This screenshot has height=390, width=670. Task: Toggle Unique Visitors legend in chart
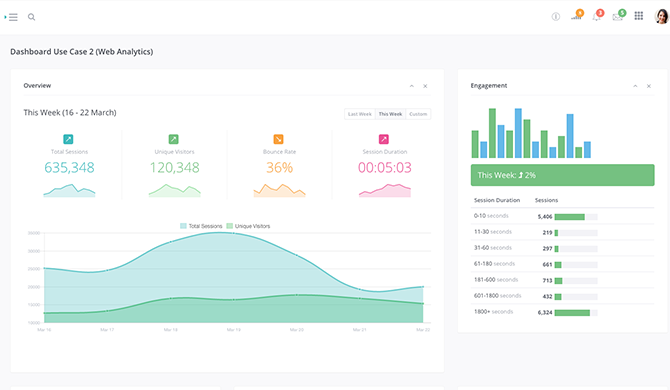(248, 226)
